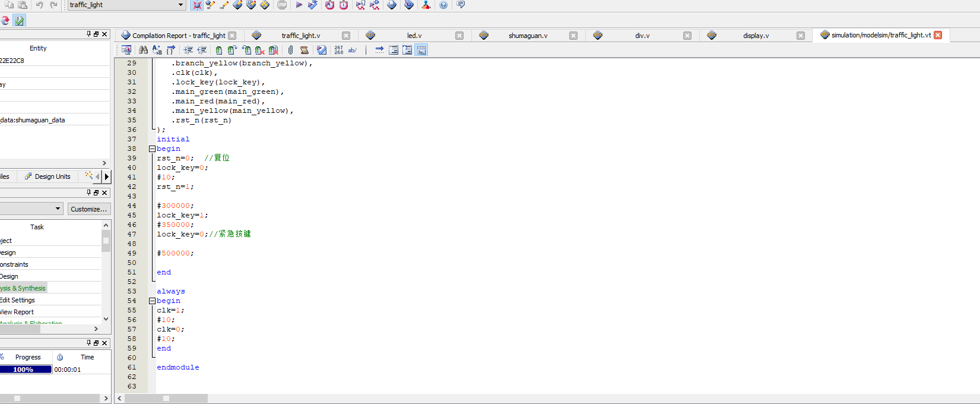Click the 100% compilation progress bar
The width and height of the screenshot is (980, 404).
point(26,370)
